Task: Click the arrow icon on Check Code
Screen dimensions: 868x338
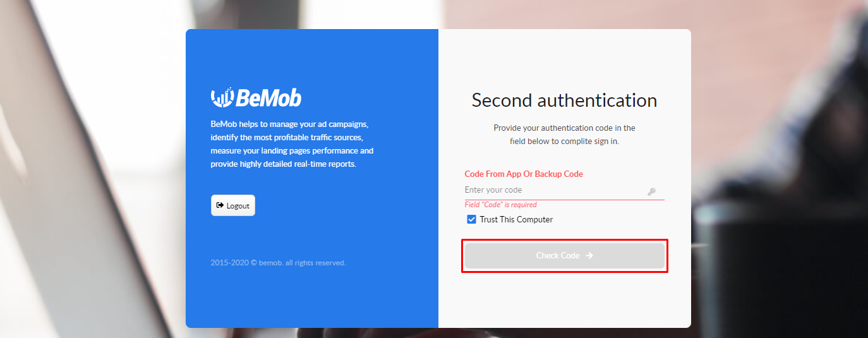Action: pos(589,256)
